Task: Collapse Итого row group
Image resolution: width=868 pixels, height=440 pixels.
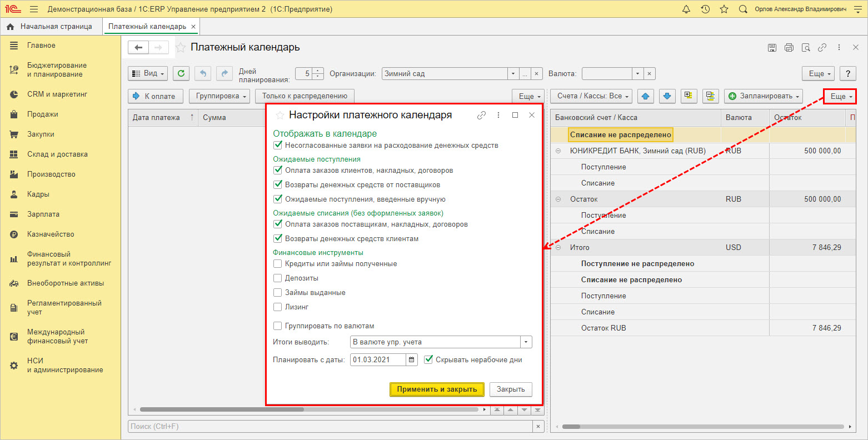Action: [558, 247]
